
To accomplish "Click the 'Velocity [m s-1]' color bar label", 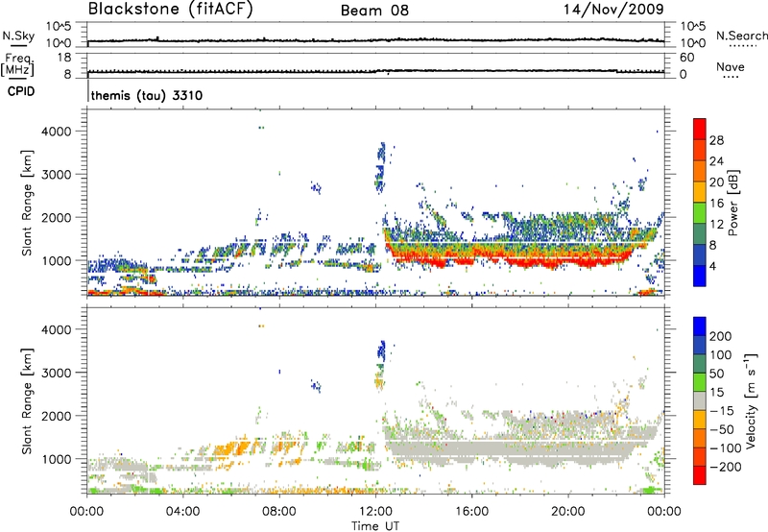I will [751, 400].
